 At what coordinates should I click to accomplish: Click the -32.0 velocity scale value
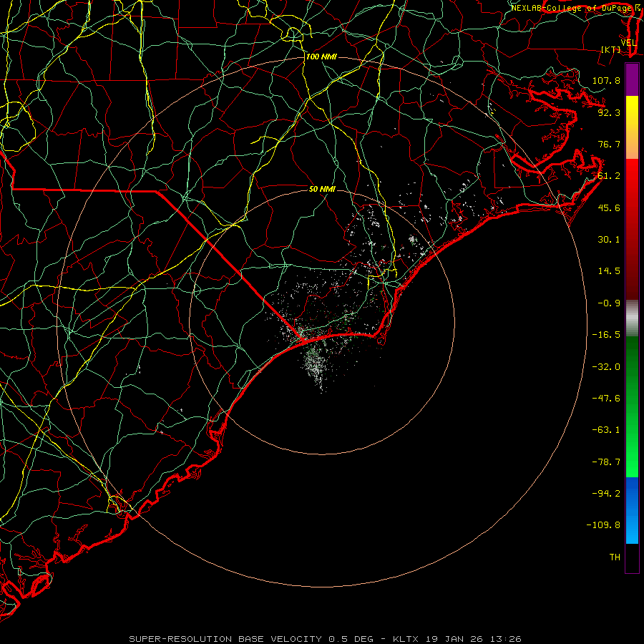click(606, 366)
